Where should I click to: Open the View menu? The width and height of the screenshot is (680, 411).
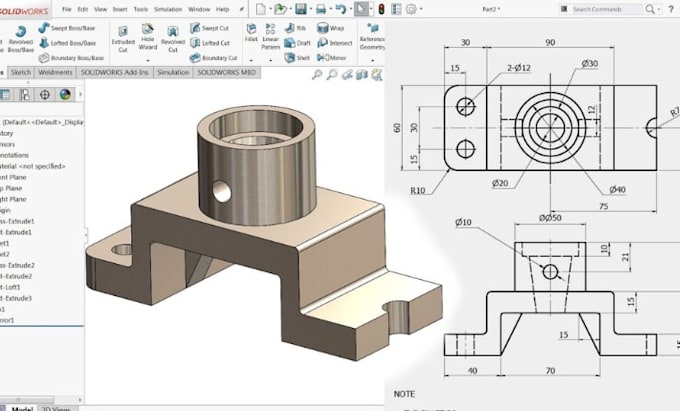pyautogui.click(x=100, y=9)
